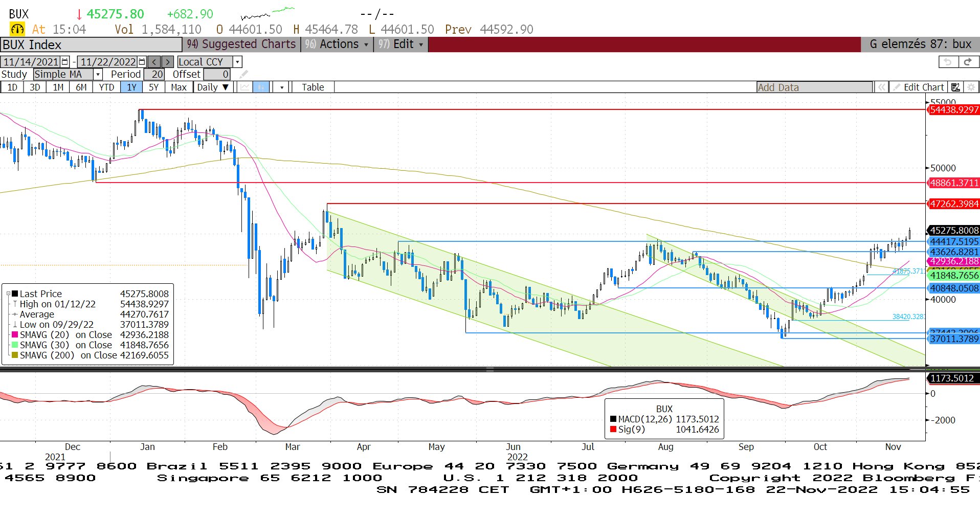Collapse the price legend tree expander

pos(8,294)
